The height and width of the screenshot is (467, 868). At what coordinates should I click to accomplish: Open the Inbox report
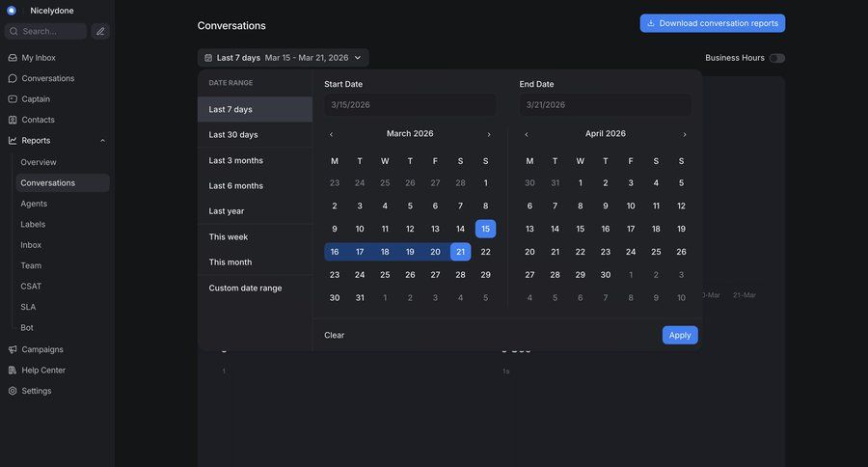[31, 245]
